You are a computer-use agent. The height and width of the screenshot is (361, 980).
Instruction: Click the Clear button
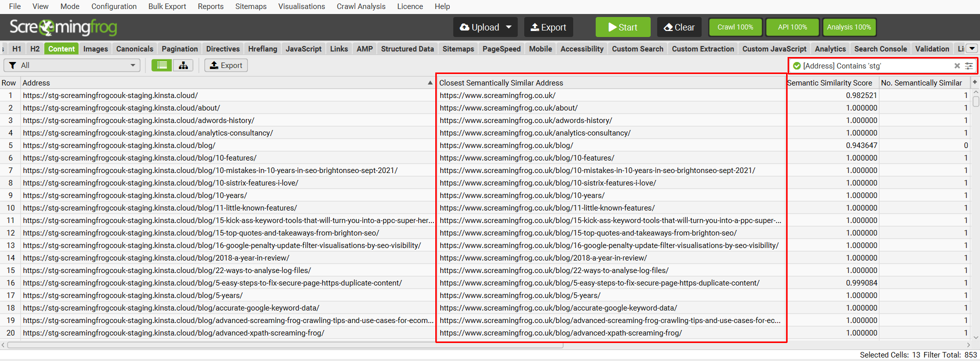point(679,27)
